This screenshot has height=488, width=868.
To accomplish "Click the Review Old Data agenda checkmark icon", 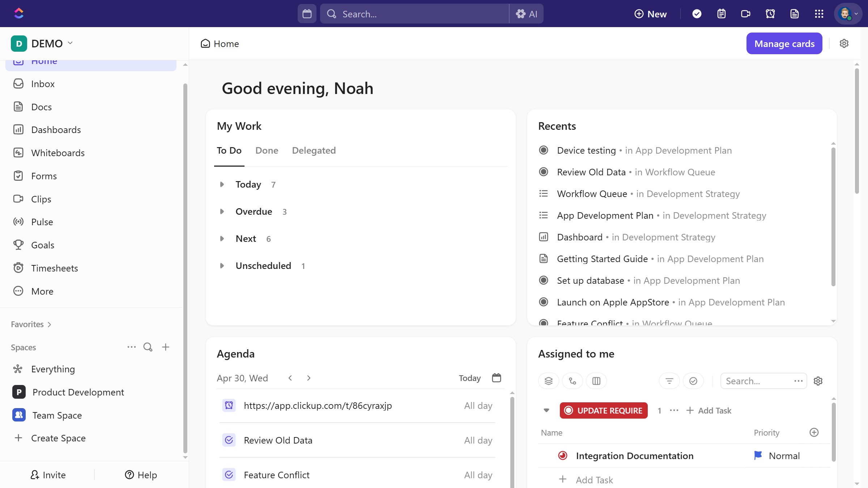I will 229,440.
